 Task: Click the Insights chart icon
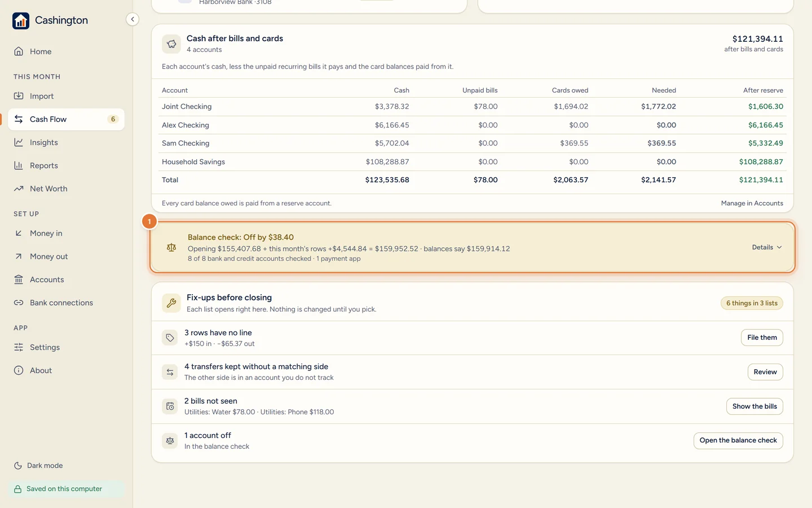pyautogui.click(x=19, y=142)
